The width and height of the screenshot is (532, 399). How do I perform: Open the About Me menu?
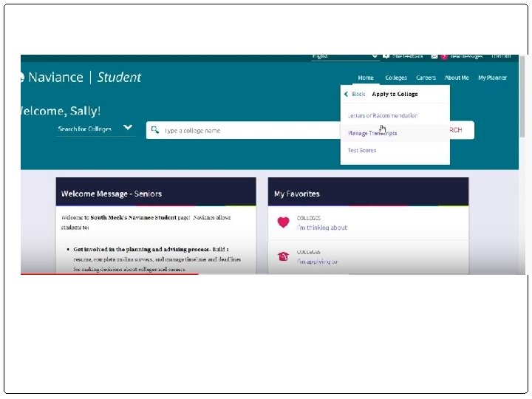coord(457,78)
